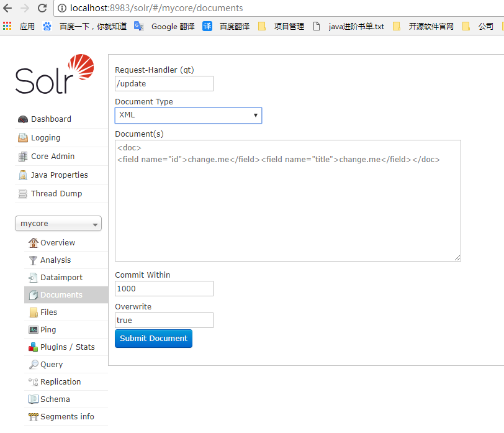Open the apps grid bookmark icon

[x=7, y=26]
